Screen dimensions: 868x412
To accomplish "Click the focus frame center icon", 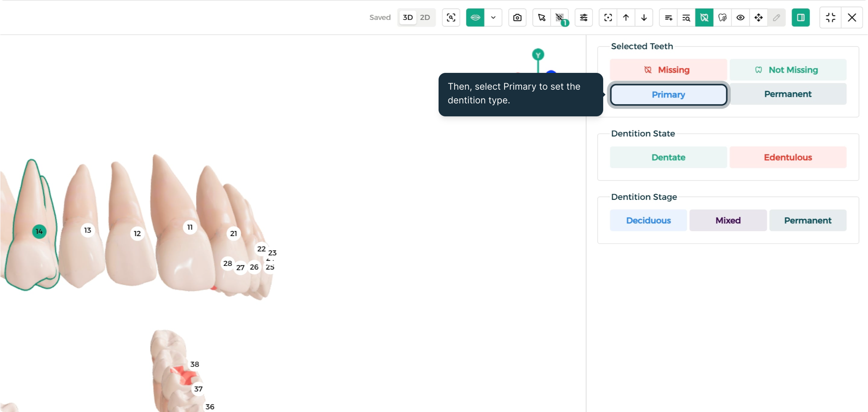I will pyautogui.click(x=608, y=18).
